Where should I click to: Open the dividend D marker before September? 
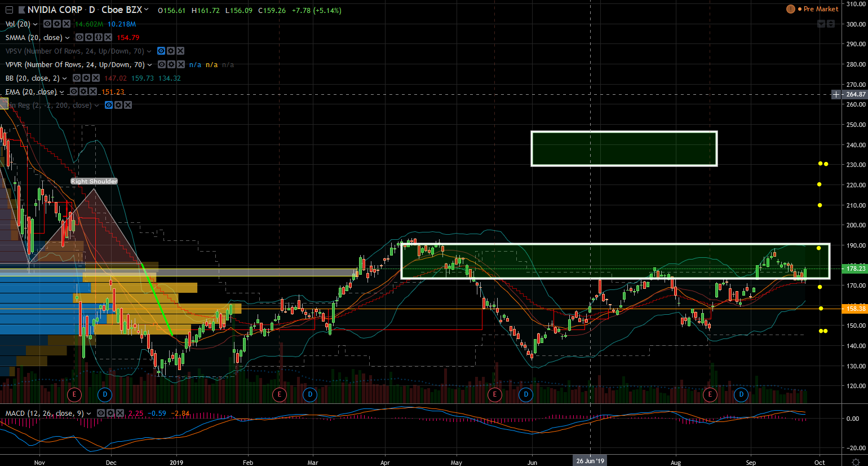click(x=741, y=394)
